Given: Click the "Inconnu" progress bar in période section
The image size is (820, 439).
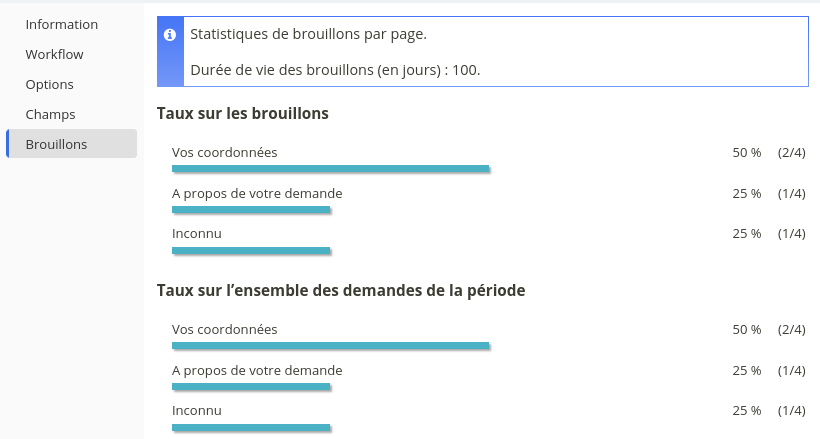Looking at the screenshot, I should click(x=251, y=426).
